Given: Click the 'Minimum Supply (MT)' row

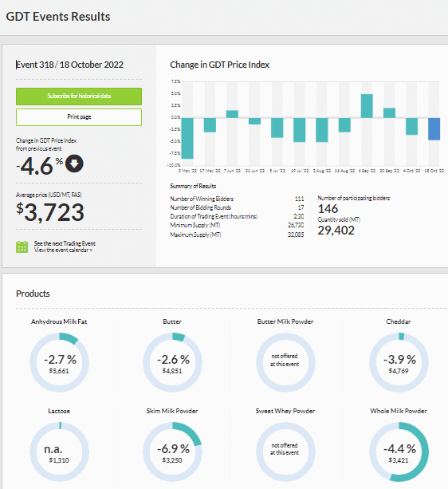Looking at the screenshot, I should (x=237, y=225).
